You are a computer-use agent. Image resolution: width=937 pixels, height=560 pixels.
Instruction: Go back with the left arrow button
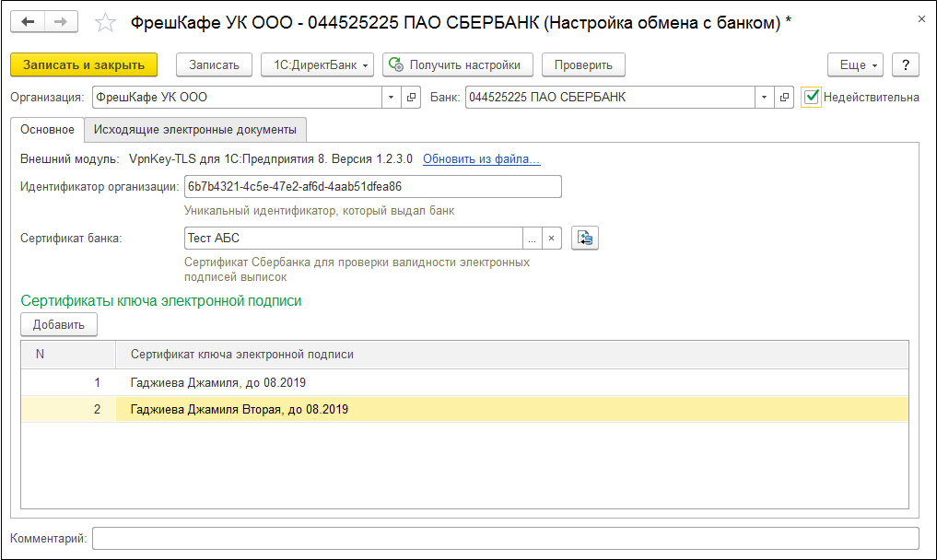tap(28, 22)
